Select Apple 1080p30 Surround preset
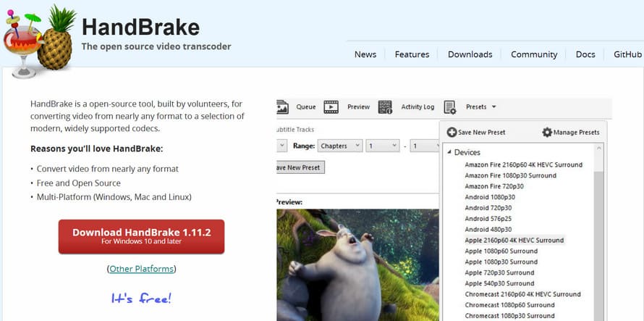The image size is (644, 321). pyautogui.click(x=501, y=262)
